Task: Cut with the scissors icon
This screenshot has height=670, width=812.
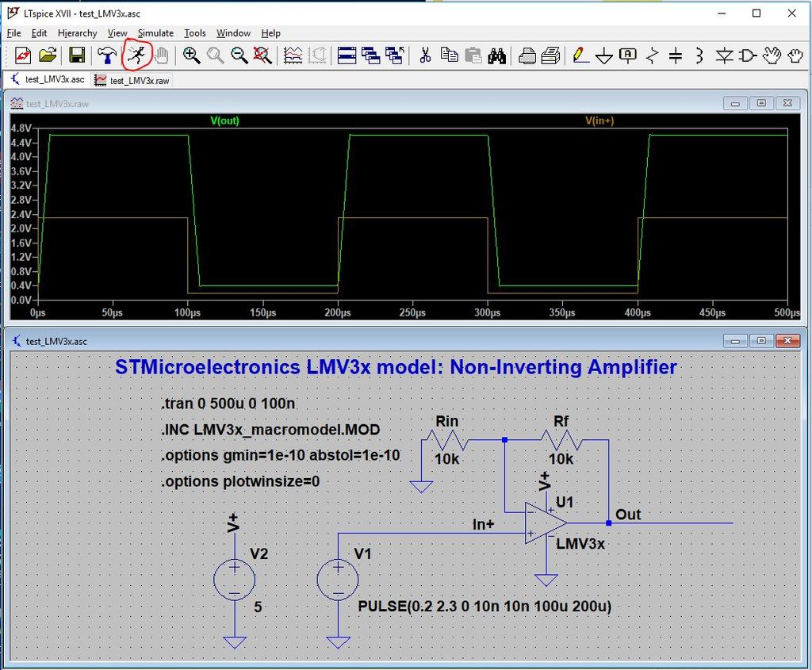Action: coord(425,56)
